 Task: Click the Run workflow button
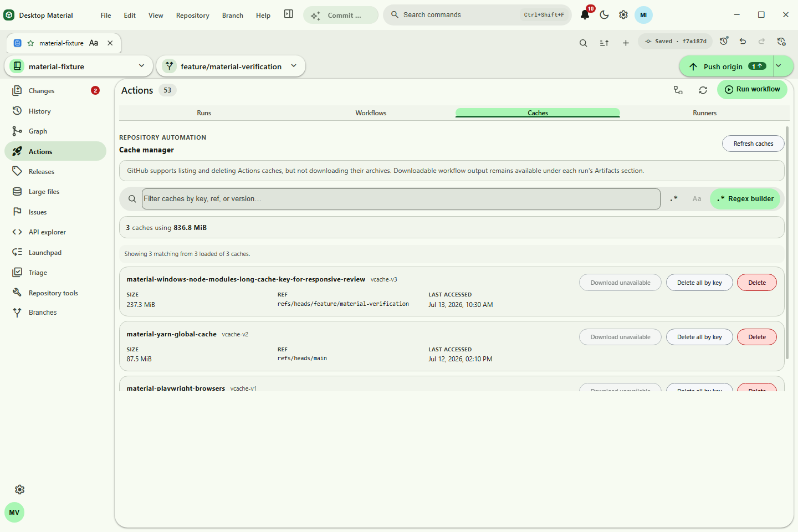tap(752, 89)
